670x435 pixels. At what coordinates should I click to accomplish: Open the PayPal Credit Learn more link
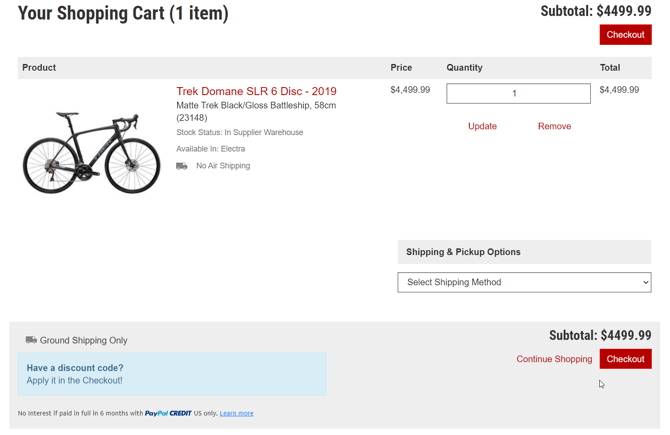(x=236, y=413)
